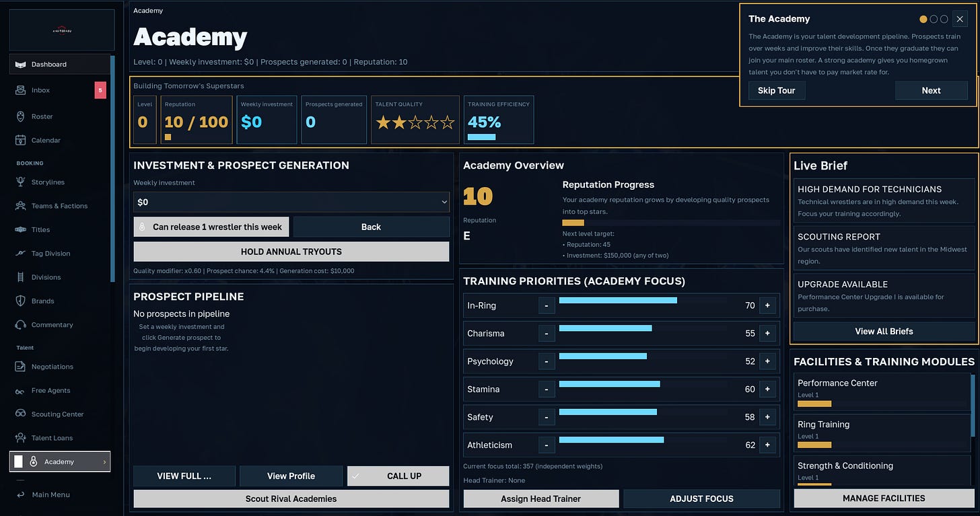
Task: Click the Talent Loans icon
Action: click(20, 438)
